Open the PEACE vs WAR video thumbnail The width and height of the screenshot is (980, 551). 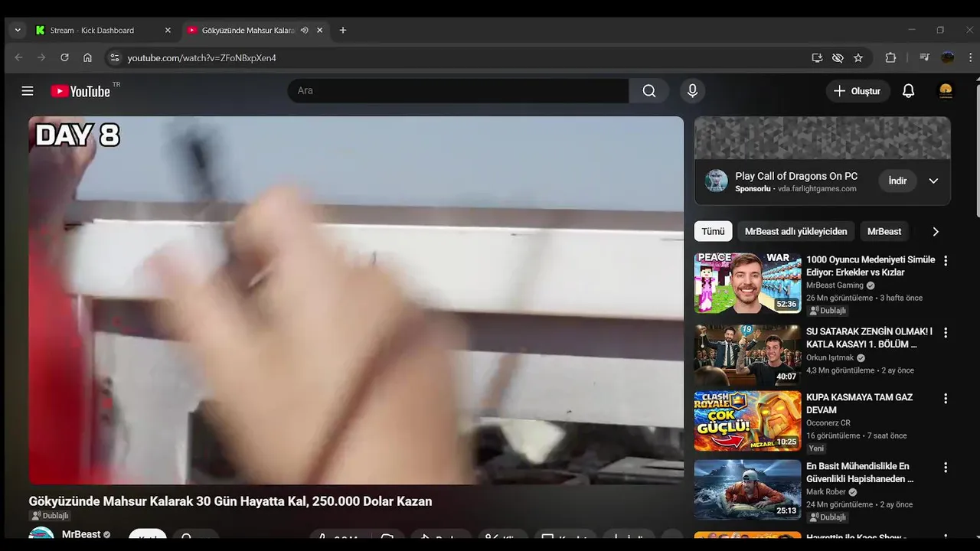[x=748, y=283]
